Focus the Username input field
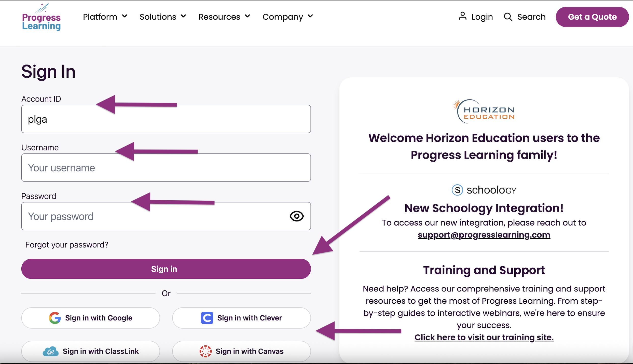Image resolution: width=633 pixels, height=364 pixels. click(x=166, y=167)
